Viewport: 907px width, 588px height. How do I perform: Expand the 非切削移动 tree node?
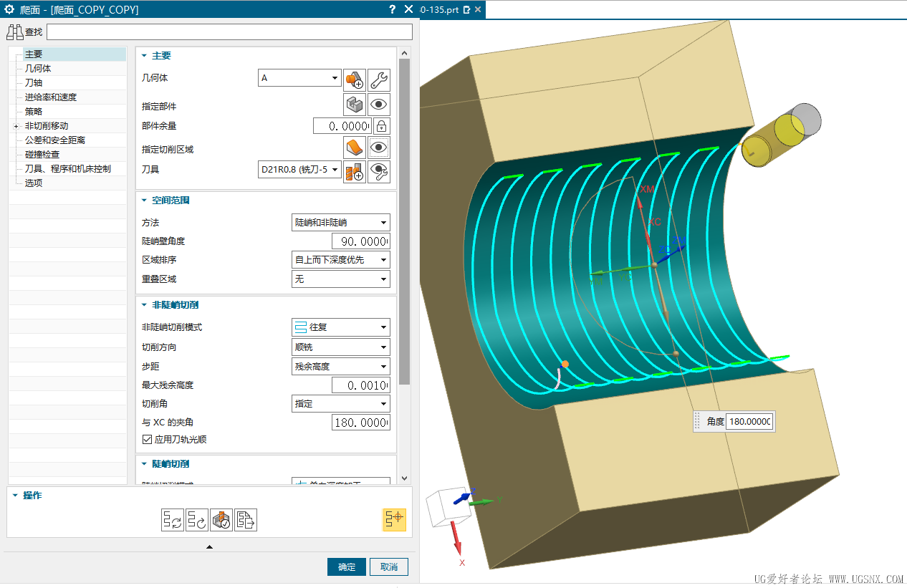pos(16,126)
